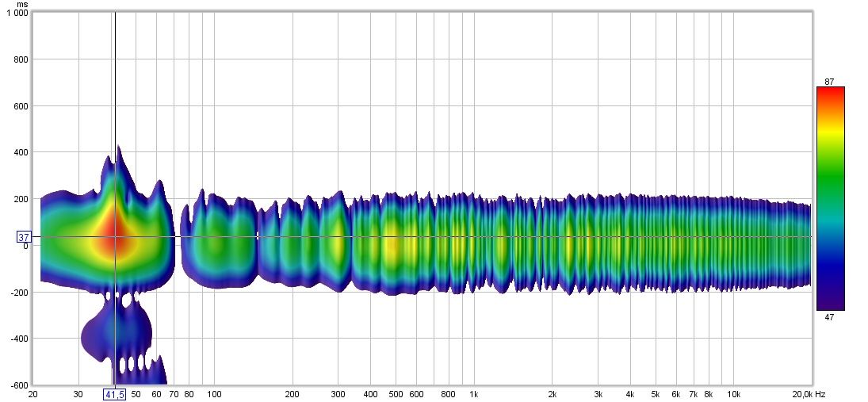Click the '20,0k Hz' label at axis end
The height and width of the screenshot is (402, 868).
(809, 394)
